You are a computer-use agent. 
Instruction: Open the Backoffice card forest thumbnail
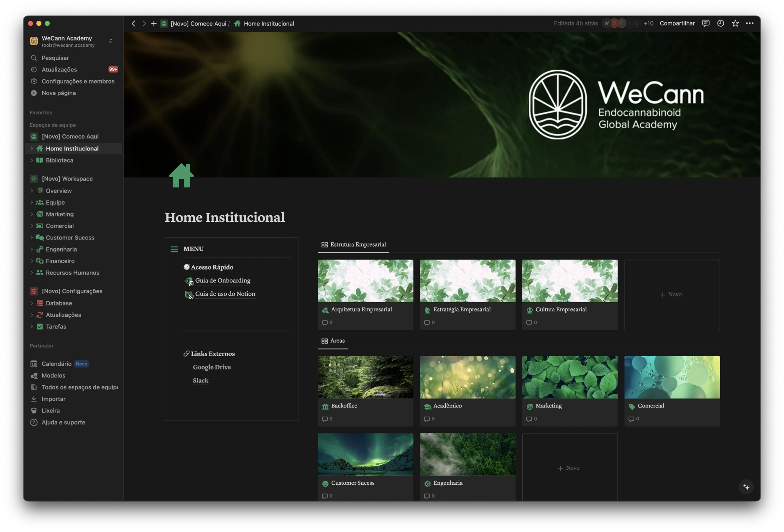(365, 377)
